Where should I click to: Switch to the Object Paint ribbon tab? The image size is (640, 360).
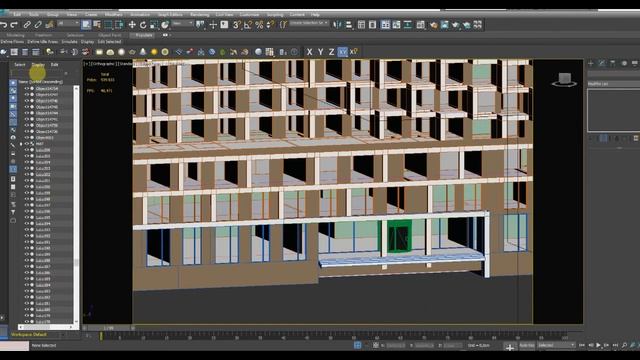109,36
